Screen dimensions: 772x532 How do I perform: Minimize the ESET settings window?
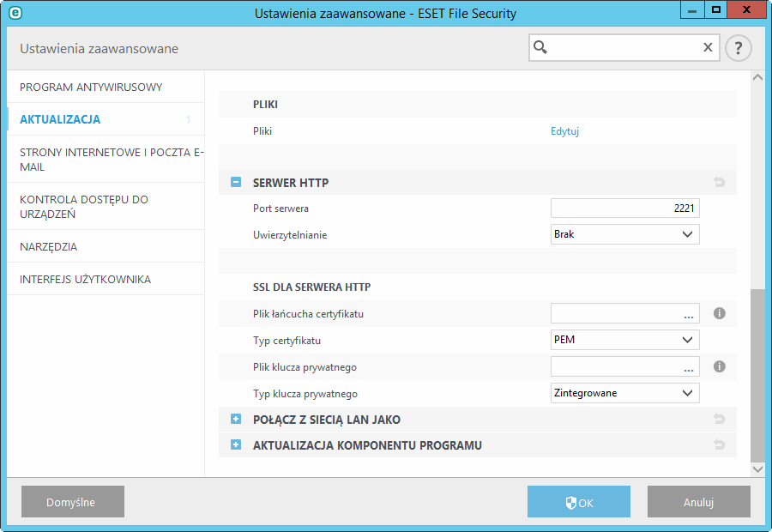click(x=692, y=9)
